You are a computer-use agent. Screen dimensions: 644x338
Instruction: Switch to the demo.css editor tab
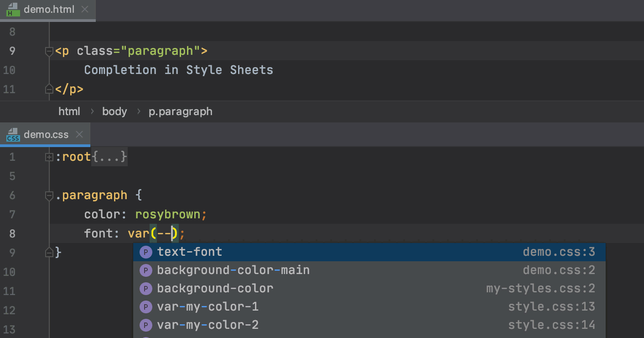[46, 134]
